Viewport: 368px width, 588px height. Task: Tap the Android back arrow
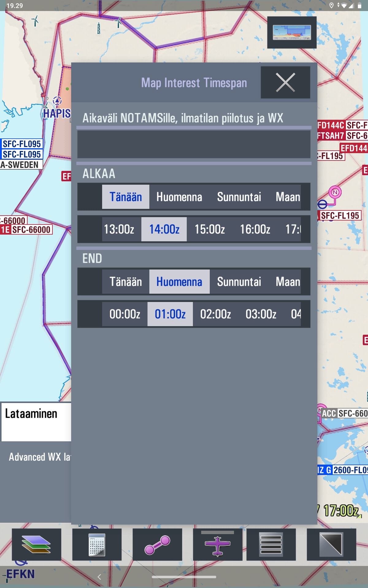(x=99, y=577)
